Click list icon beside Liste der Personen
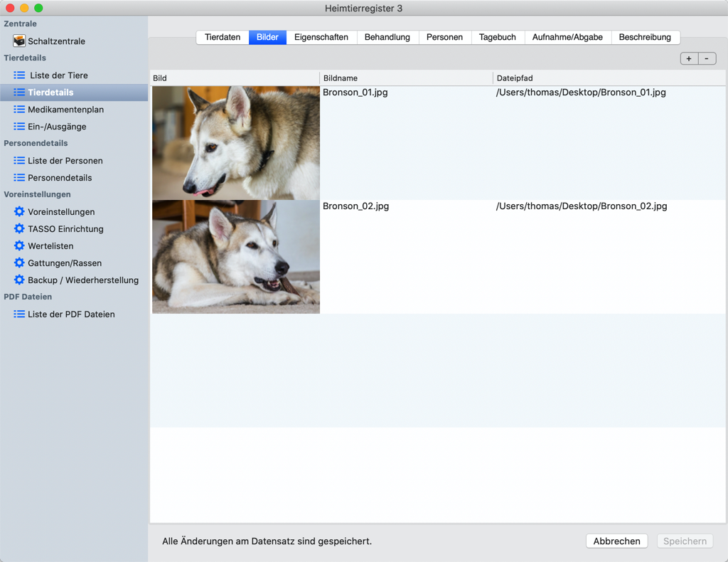The width and height of the screenshot is (728, 562). (19, 161)
